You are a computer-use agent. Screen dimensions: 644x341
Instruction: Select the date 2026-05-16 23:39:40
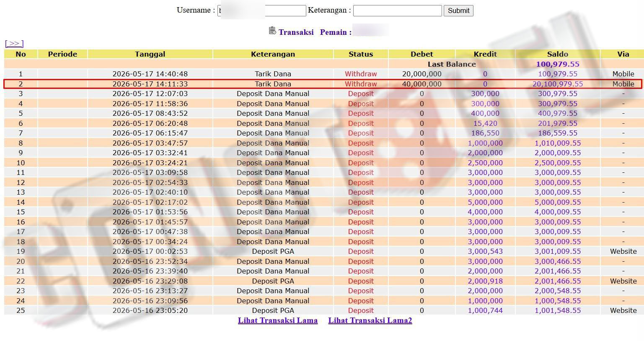point(150,271)
